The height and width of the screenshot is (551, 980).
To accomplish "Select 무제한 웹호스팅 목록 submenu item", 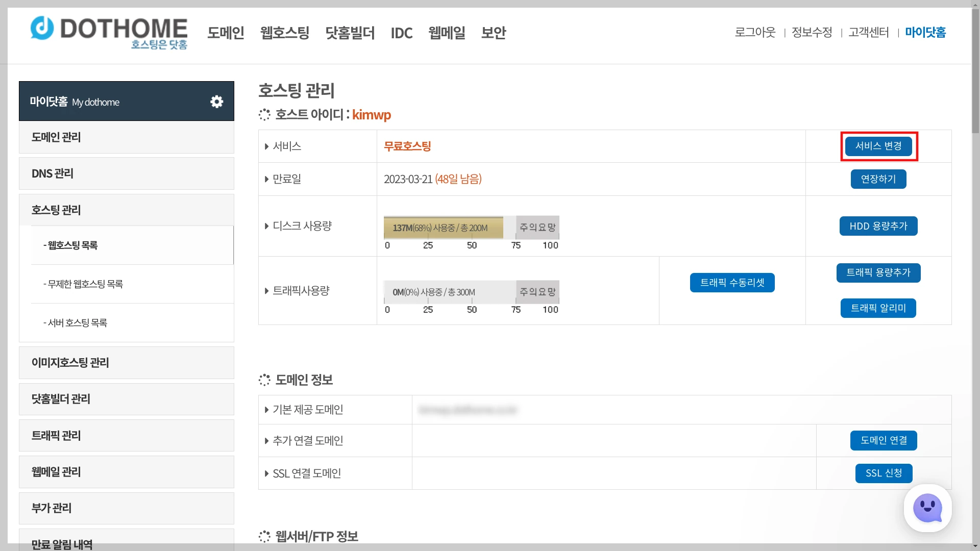I will coord(84,284).
